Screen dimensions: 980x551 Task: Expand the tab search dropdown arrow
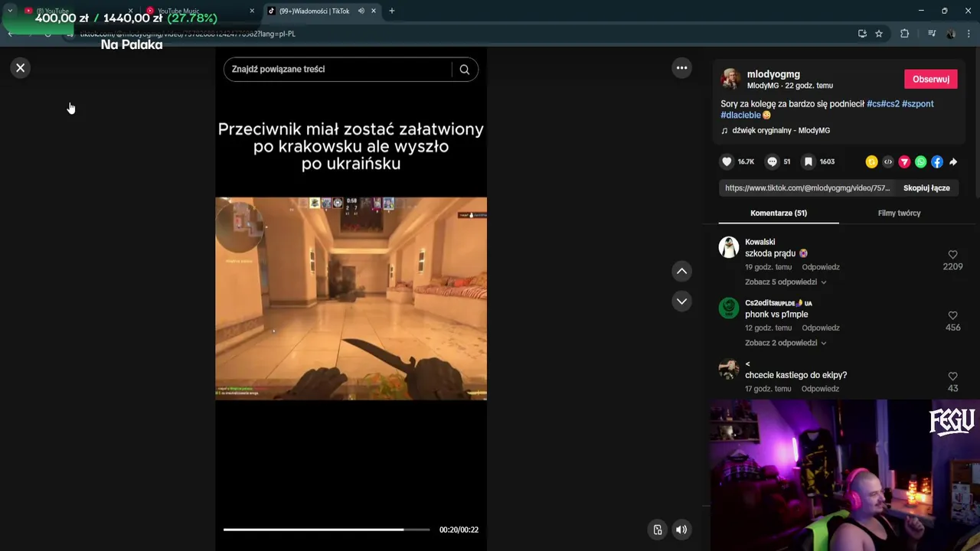10,11
